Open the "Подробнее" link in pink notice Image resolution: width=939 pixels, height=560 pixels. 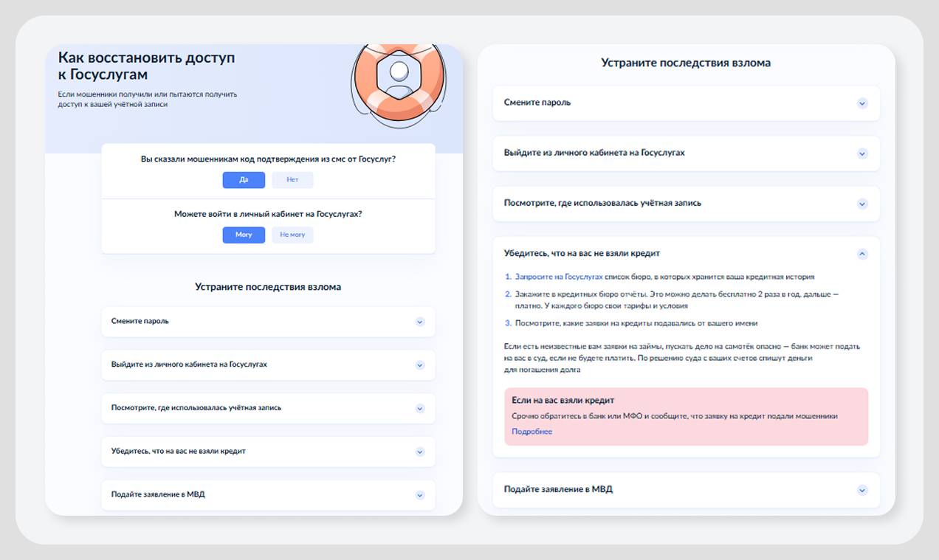532,432
